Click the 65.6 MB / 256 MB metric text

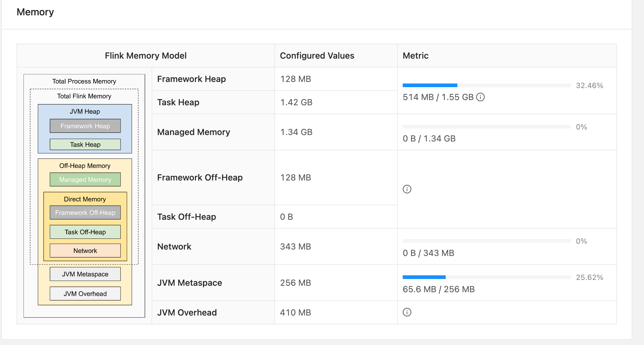tap(439, 289)
